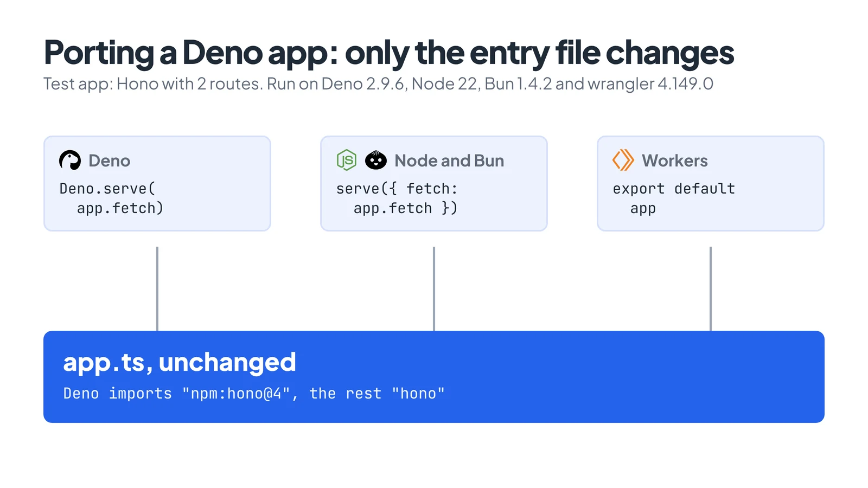Select the "Node and Bun" card heading

tap(449, 161)
